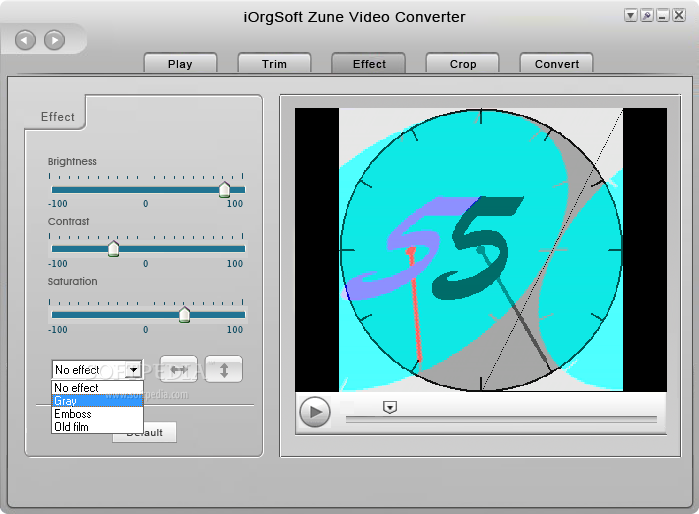Viewport: 699px width, 514px height.
Task: Open the title bar dropdown menu icon
Action: 630,16
